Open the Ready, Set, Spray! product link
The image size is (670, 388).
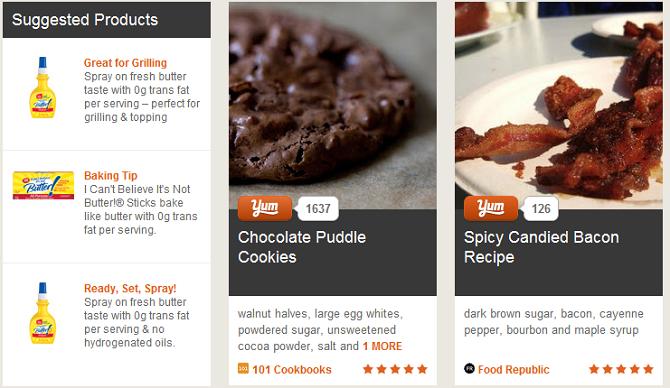tap(130, 288)
